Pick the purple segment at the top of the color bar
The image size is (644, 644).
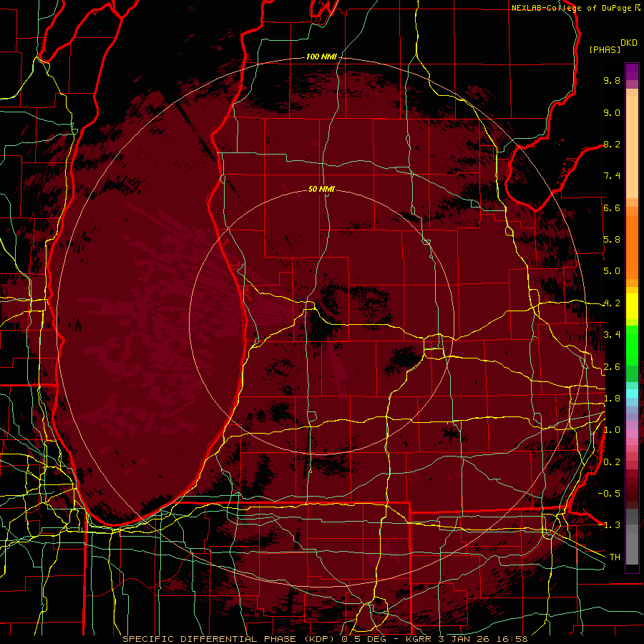click(x=632, y=72)
